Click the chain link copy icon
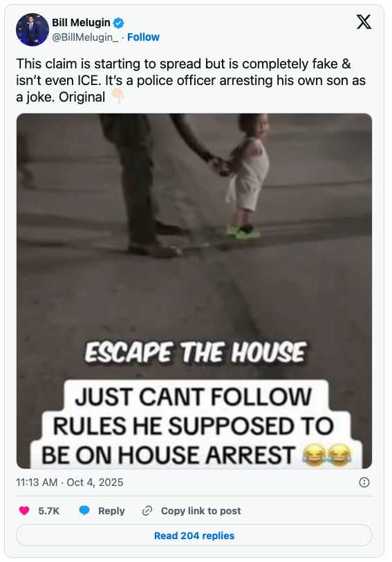This screenshot has width=392, height=562. pos(147,510)
